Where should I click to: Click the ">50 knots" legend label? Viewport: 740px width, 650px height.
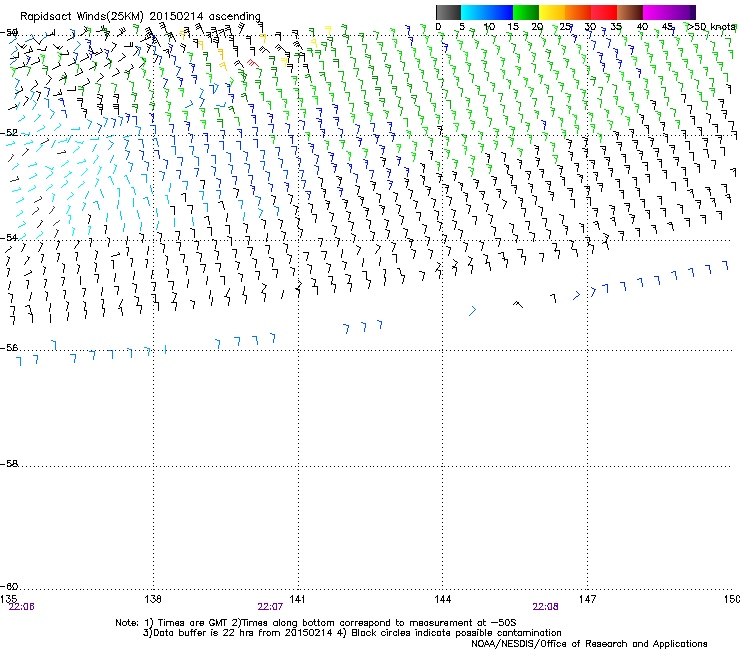click(712, 26)
